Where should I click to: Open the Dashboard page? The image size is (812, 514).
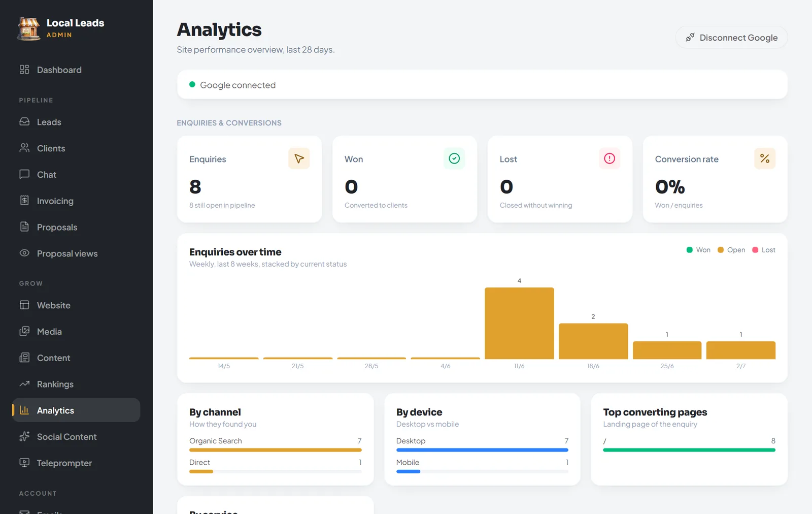pos(76,70)
